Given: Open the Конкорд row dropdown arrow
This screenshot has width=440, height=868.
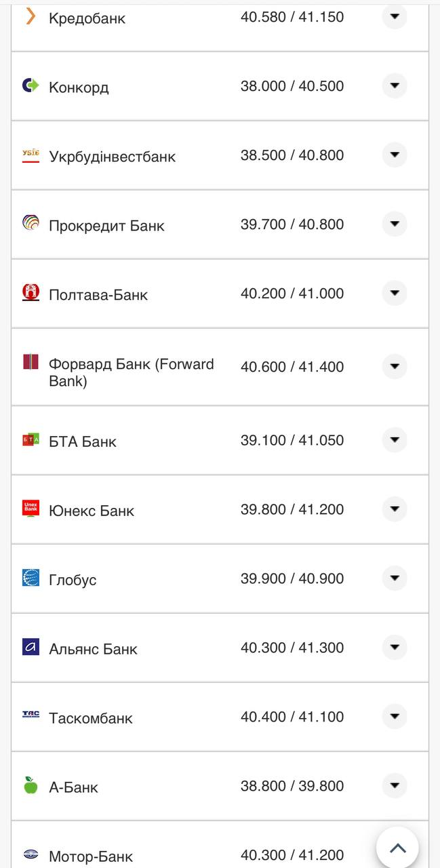Looking at the screenshot, I should (395, 86).
